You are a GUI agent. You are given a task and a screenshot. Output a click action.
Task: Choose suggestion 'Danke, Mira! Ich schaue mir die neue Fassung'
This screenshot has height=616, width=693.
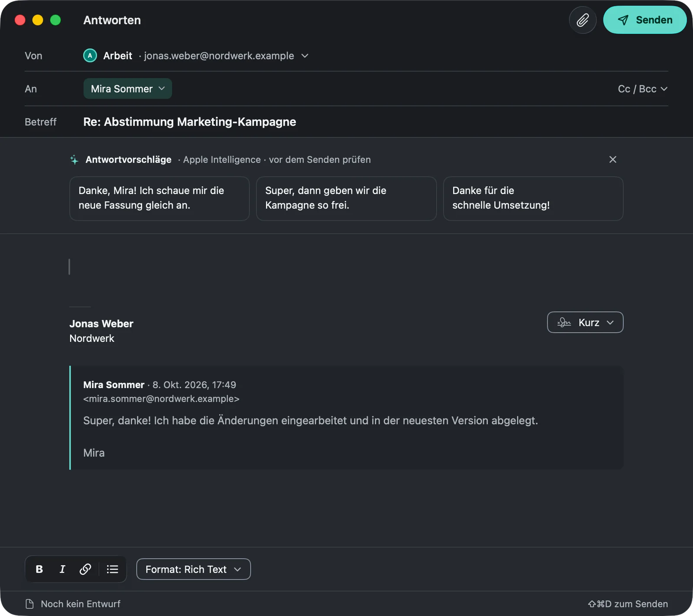(159, 198)
